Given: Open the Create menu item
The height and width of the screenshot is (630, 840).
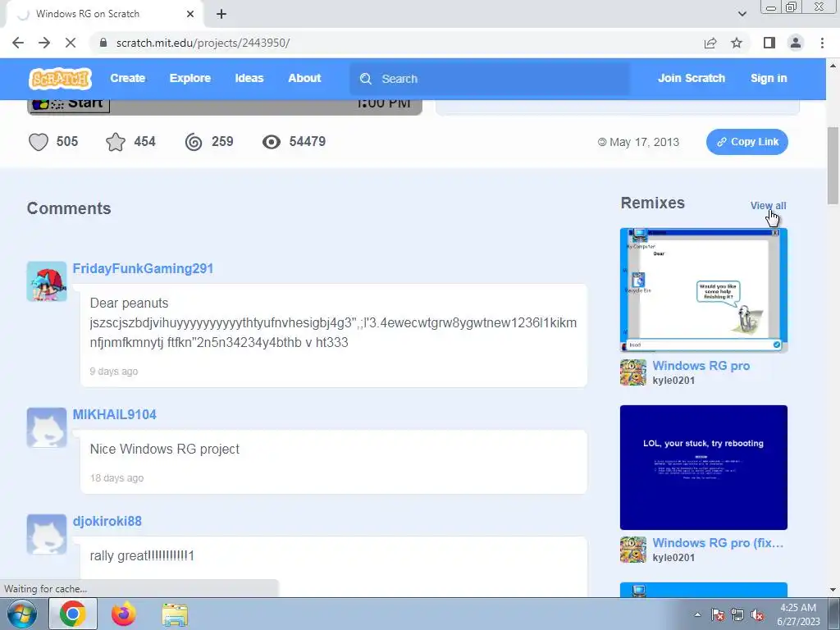Looking at the screenshot, I should point(127,78).
